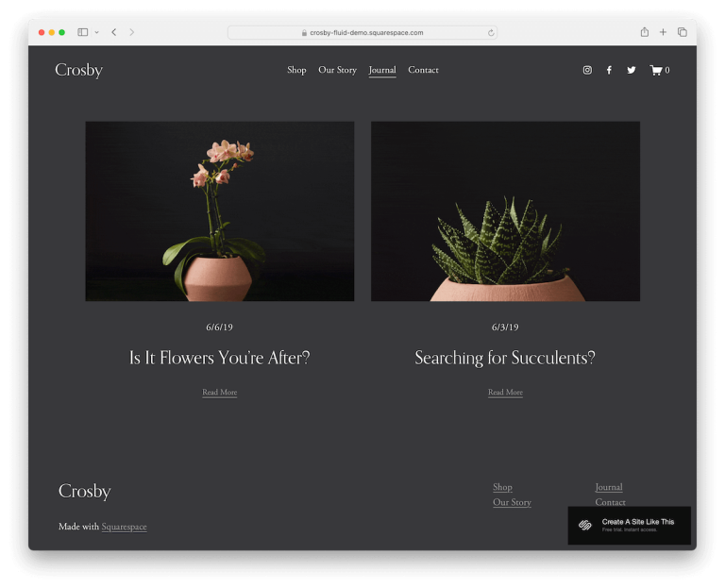Click the Facebook icon in header
The image size is (725, 588).
coord(609,70)
